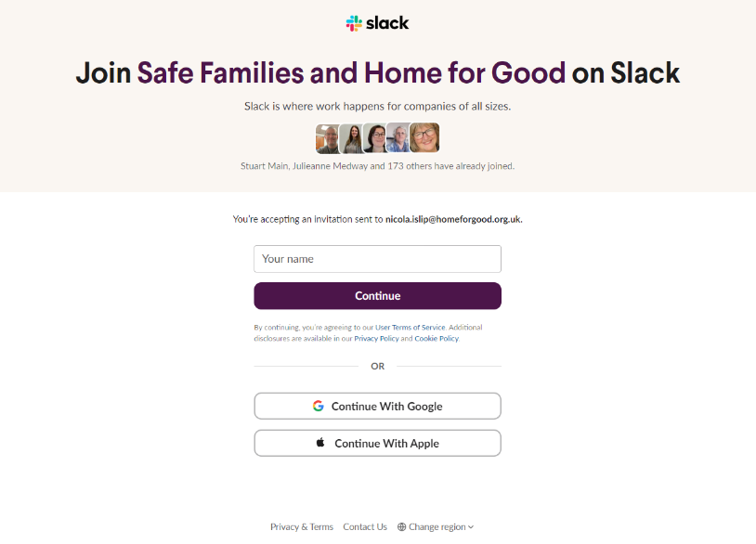
Task: Click the Google logo icon
Action: click(x=319, y=406)
